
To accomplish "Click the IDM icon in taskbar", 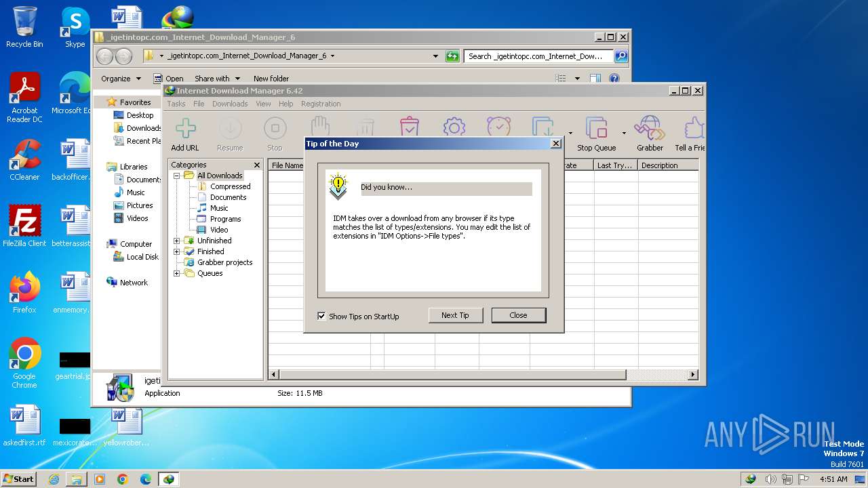I will click(168, 479).
